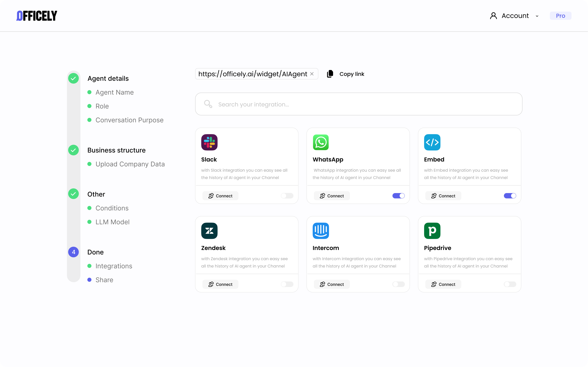Click the Officely logo
Viewport: 588px width, 367px height.
(x=37, y=16)
